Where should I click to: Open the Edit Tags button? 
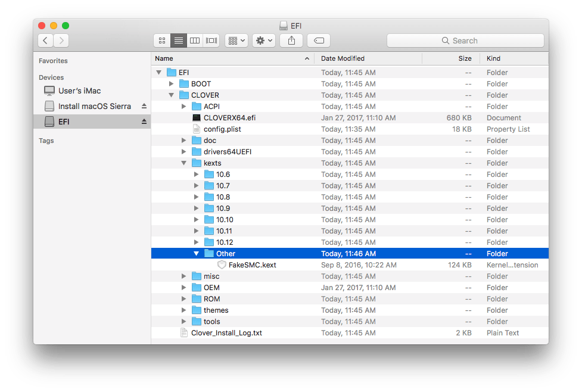click(x=319, y=41)
